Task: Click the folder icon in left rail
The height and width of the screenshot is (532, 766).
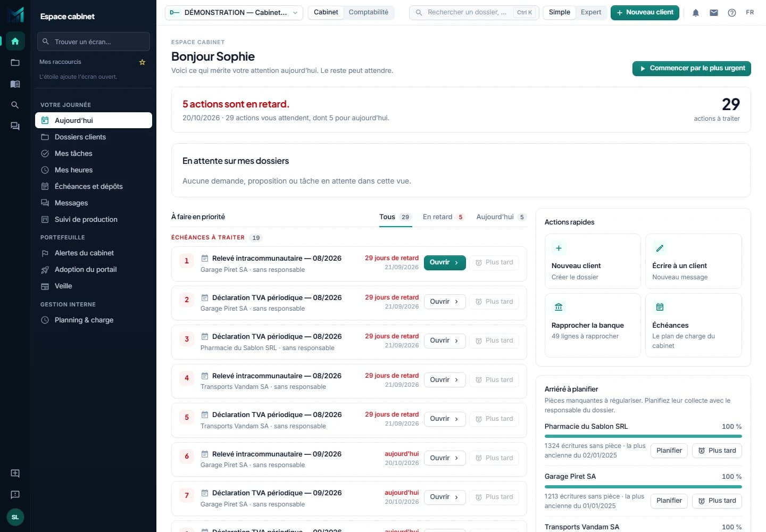Action: [15, 62]
